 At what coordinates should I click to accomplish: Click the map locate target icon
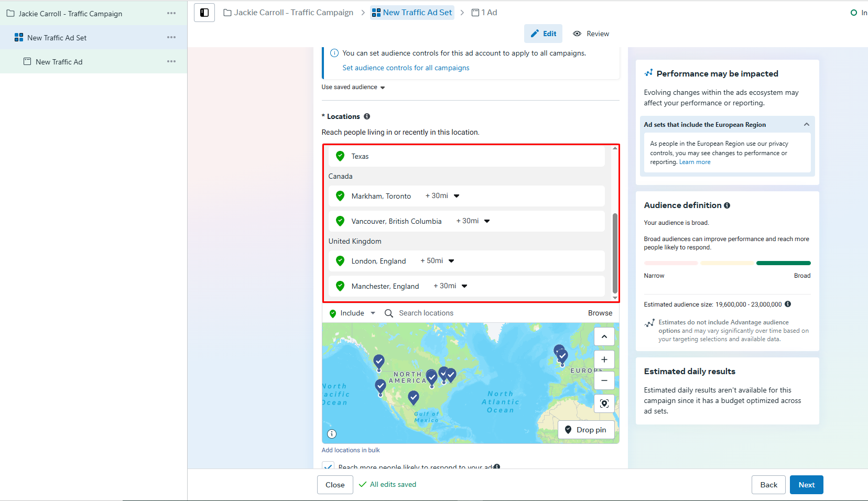click(604, 403)
